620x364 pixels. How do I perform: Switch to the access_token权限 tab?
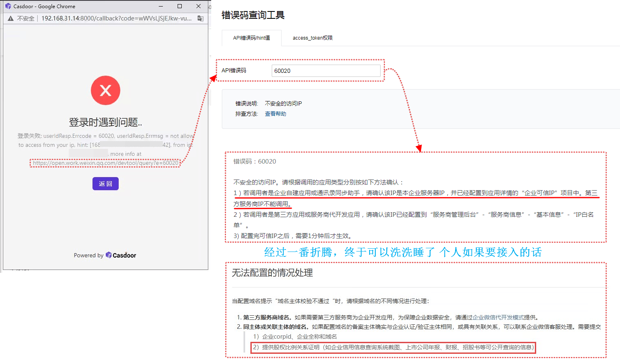[x=312, y=38]
